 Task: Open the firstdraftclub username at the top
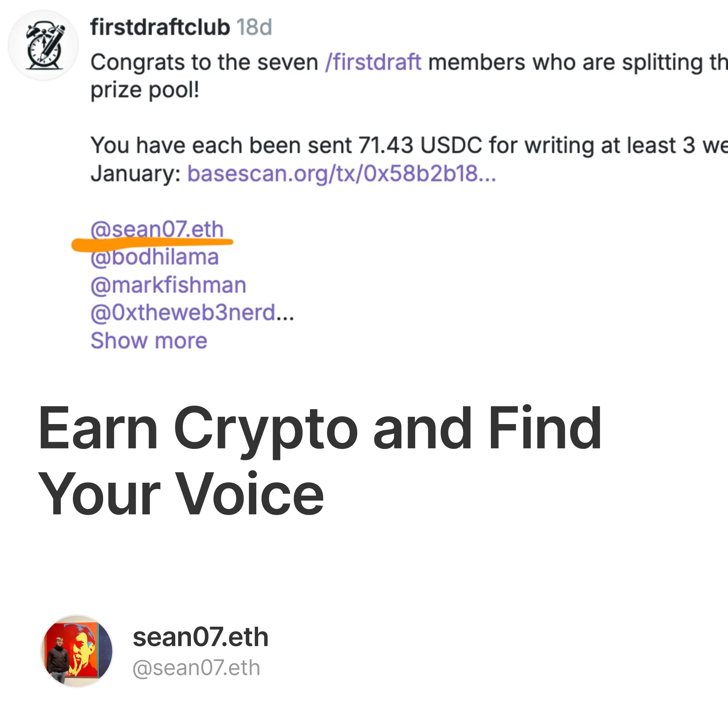160,27
